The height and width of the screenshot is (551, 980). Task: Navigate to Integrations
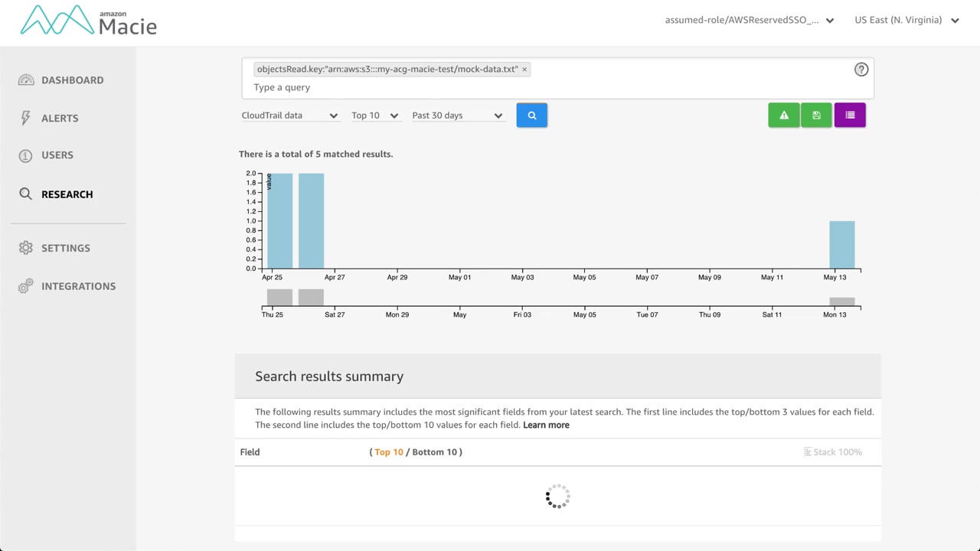coord(78,286)
